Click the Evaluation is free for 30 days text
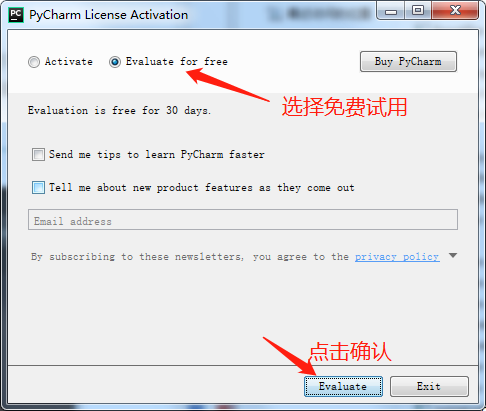 (119, 110)
